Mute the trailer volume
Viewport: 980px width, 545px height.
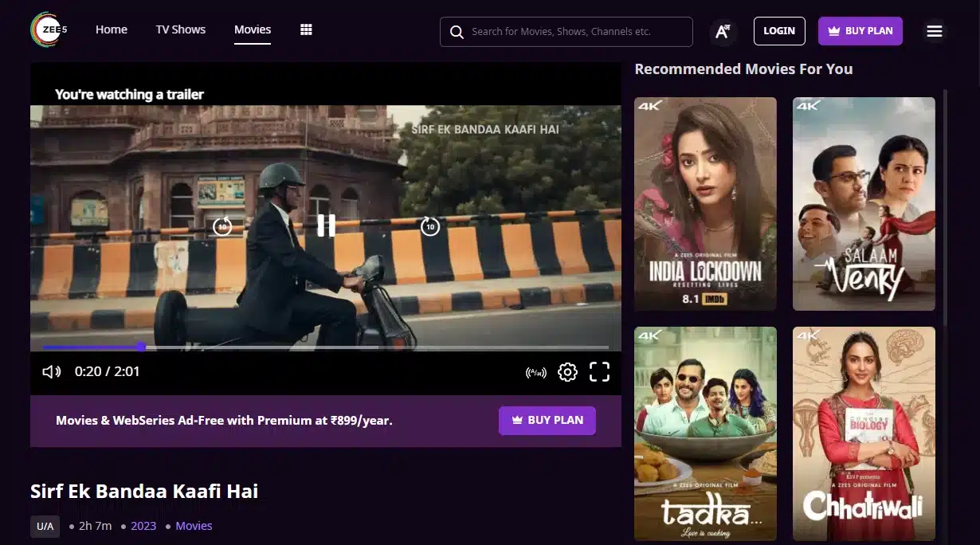tap(52, 371)
